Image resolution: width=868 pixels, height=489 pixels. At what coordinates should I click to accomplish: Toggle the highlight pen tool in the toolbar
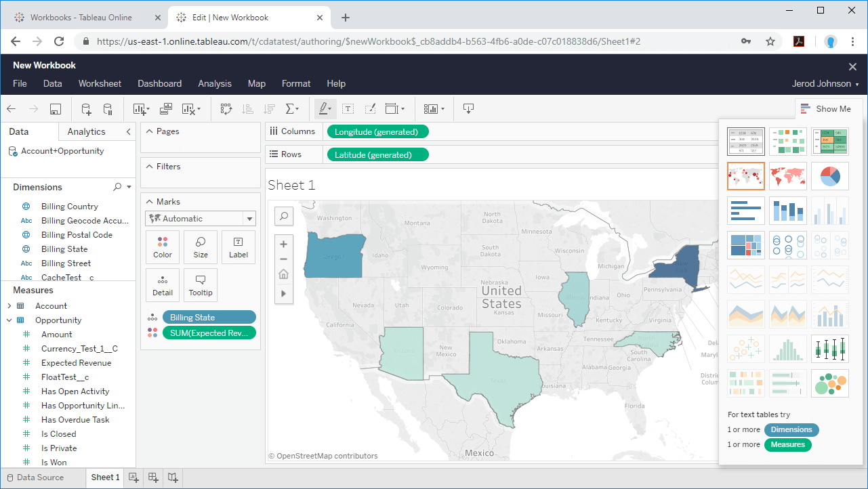click(x=325, y=109)
